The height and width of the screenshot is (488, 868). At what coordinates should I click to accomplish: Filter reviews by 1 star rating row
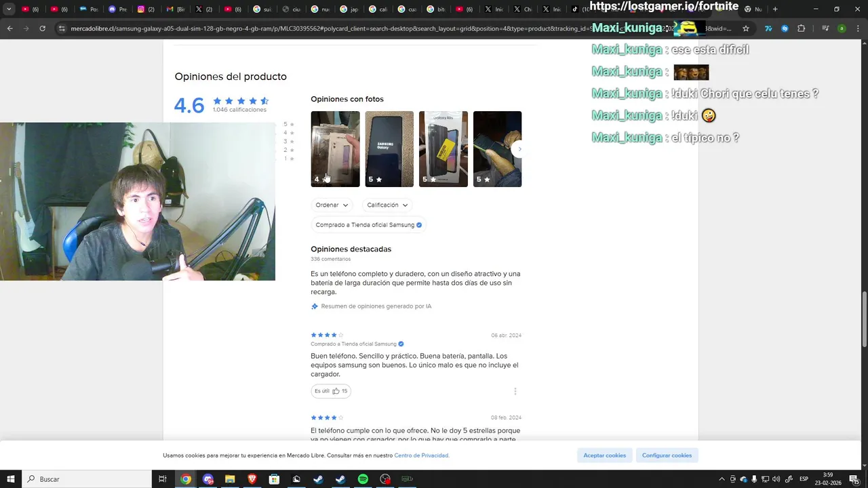pyautogui.click(x=289, y=159)
